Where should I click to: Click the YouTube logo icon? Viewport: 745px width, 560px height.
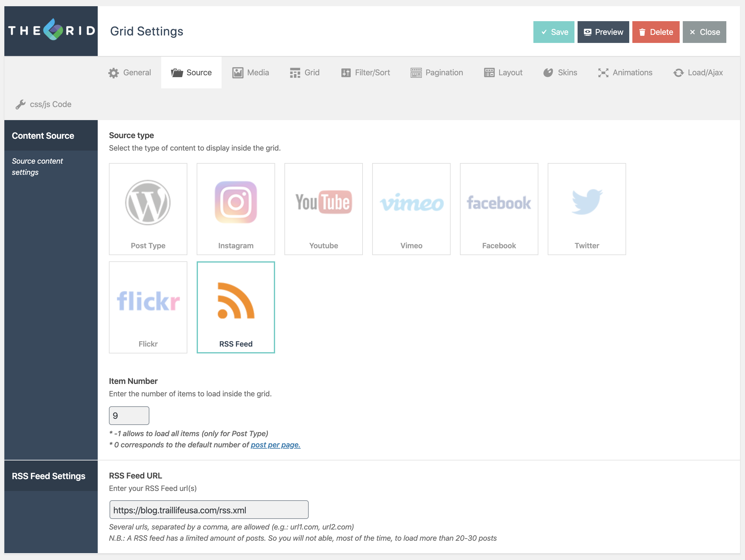324,202
